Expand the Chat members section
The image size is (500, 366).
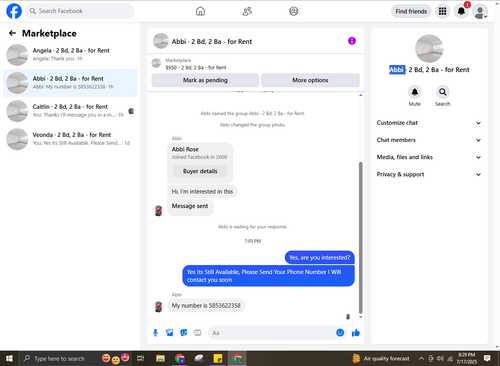[429, 140]
